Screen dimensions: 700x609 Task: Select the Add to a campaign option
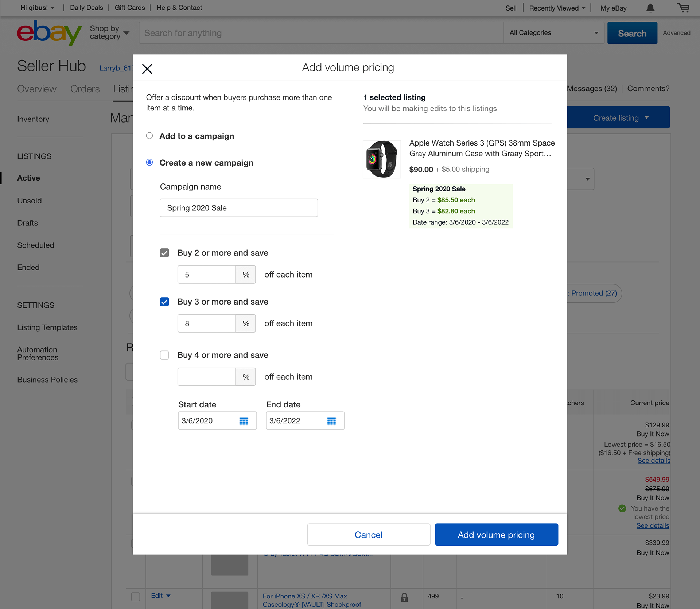[149, 136]
